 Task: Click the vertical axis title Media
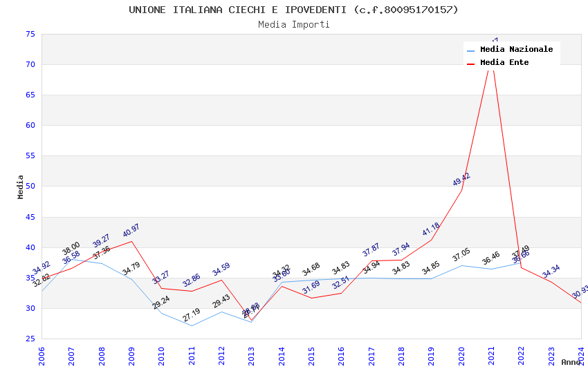point(20,187)
